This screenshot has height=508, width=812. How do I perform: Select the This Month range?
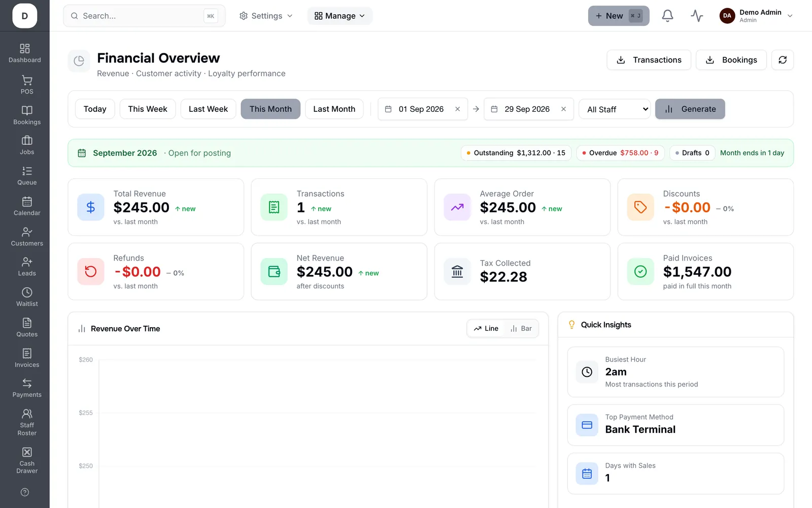coord(270,109)
